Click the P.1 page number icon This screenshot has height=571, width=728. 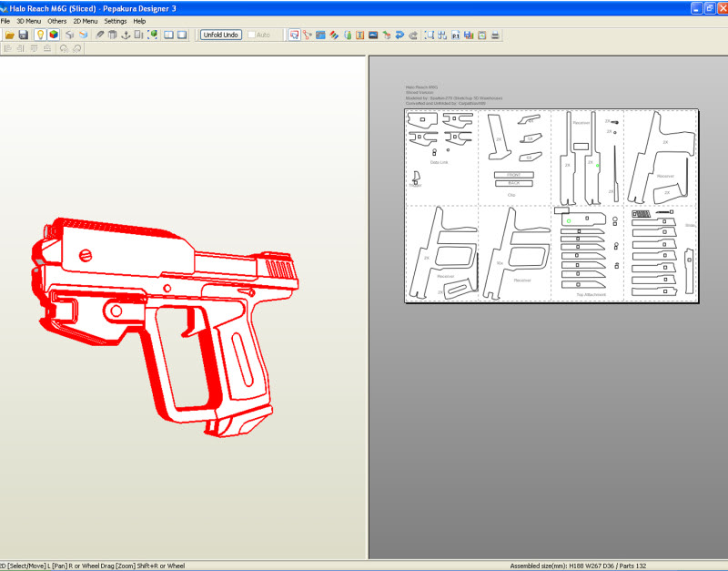[456, 35]
